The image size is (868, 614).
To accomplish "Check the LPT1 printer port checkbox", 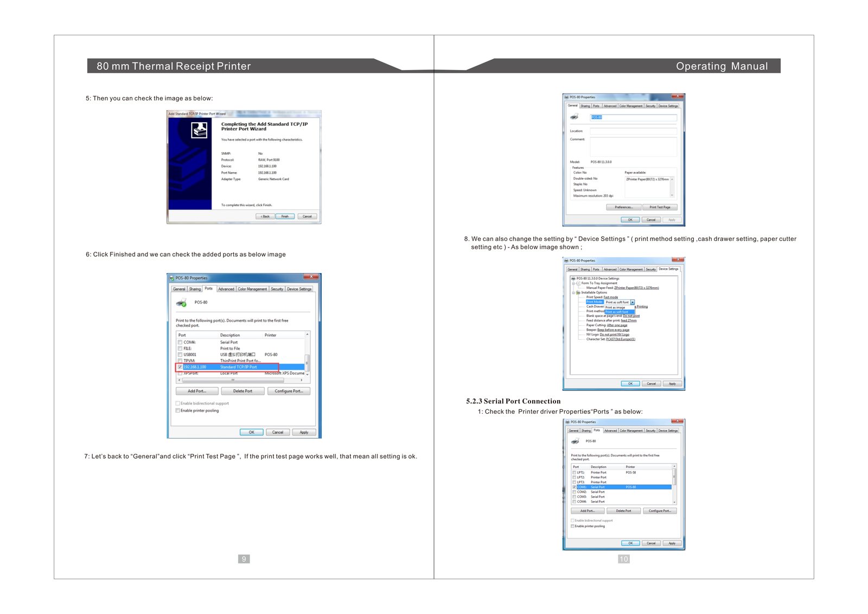I will tap(574, 472).
